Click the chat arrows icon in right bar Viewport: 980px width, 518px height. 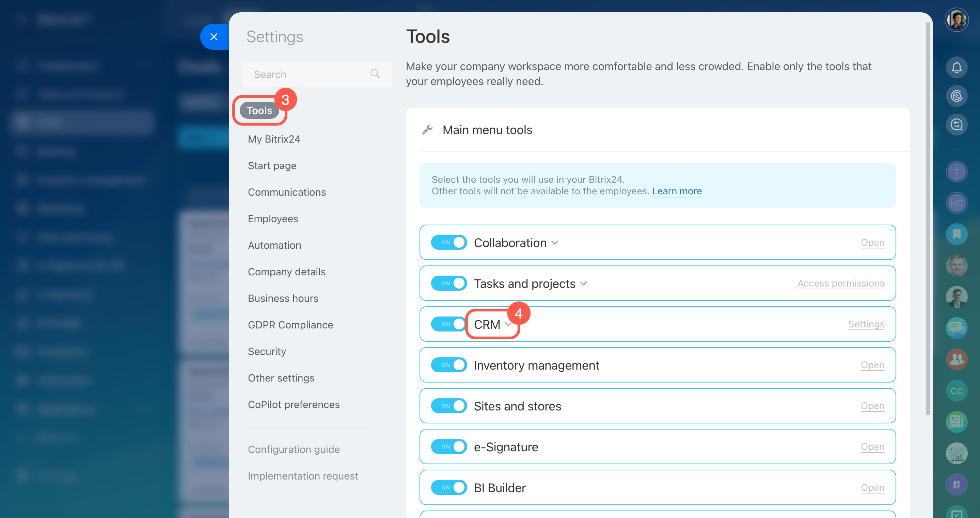pos(957,124)
